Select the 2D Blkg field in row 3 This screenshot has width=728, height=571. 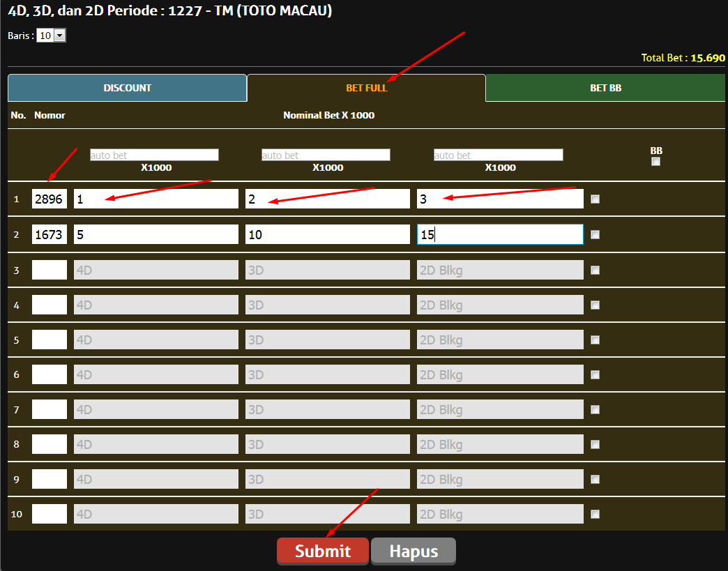(500, 270)
